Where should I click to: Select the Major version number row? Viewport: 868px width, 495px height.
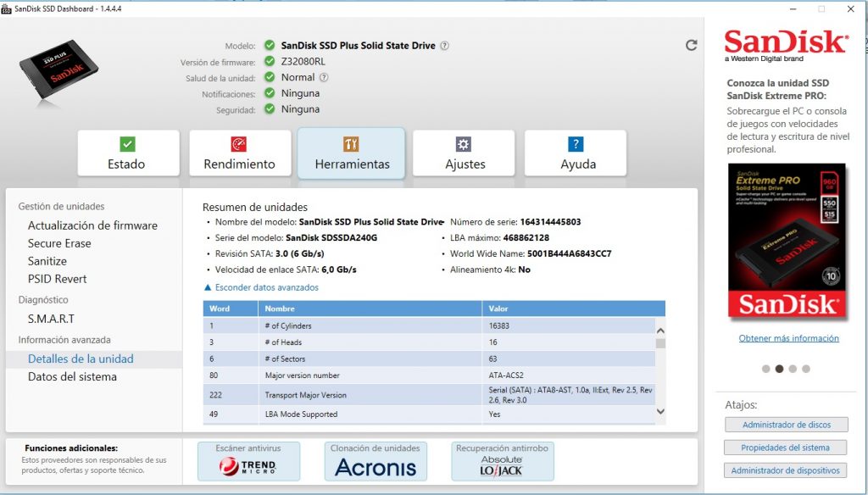pyautogui.click(x=429, y=375)
